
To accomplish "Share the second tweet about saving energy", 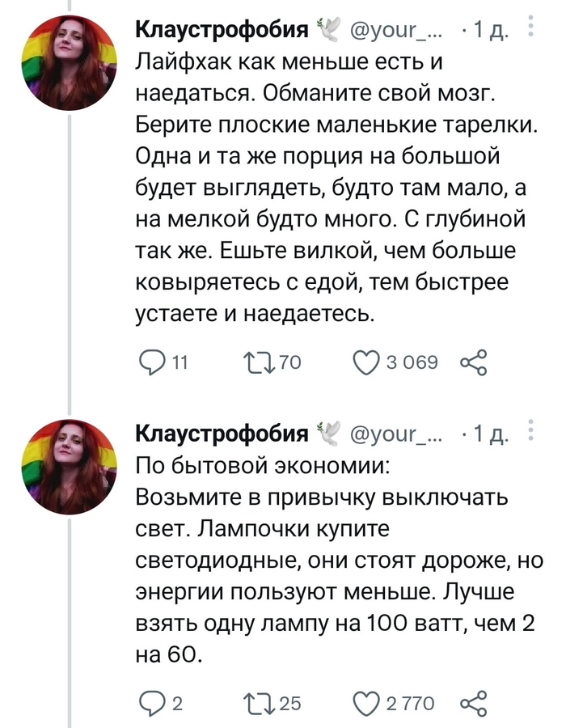I will pyautogui.click(x=473, y=703).
